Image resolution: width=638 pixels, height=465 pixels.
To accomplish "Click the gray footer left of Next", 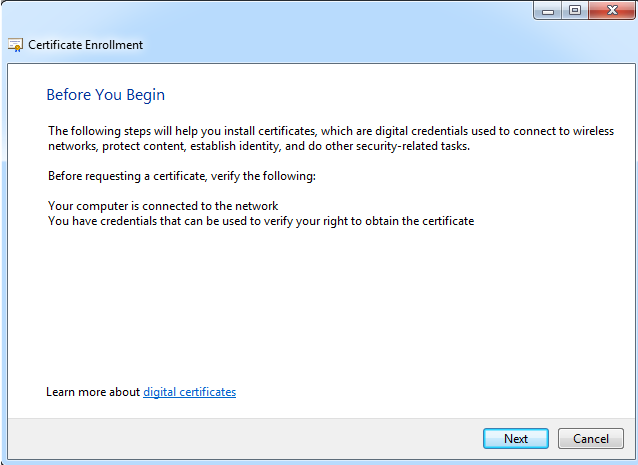I will coord(250,438).
